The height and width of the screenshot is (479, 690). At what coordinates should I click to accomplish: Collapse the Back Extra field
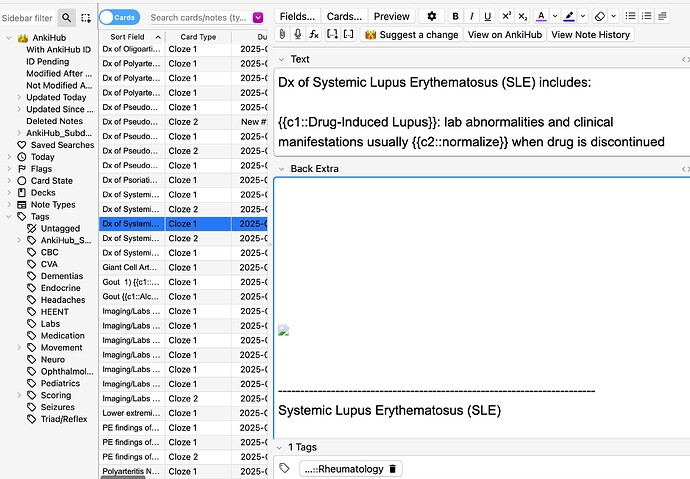click(281, 169)
